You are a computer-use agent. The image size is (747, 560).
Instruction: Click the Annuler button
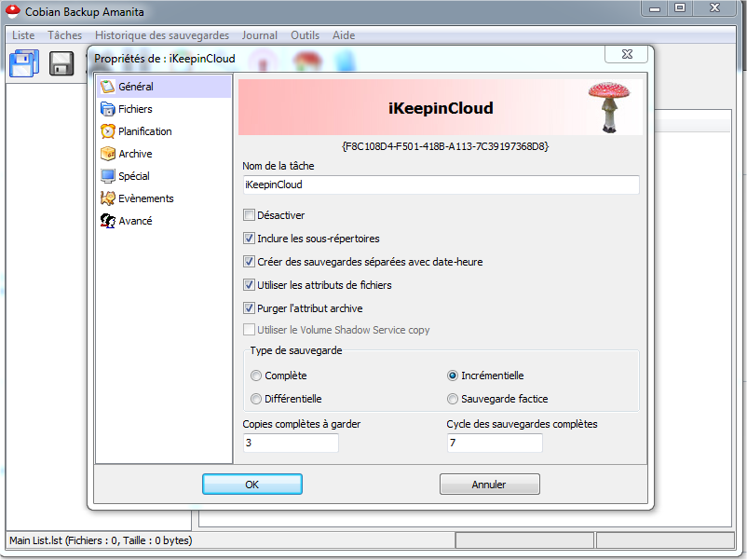(x=489, y=485)
